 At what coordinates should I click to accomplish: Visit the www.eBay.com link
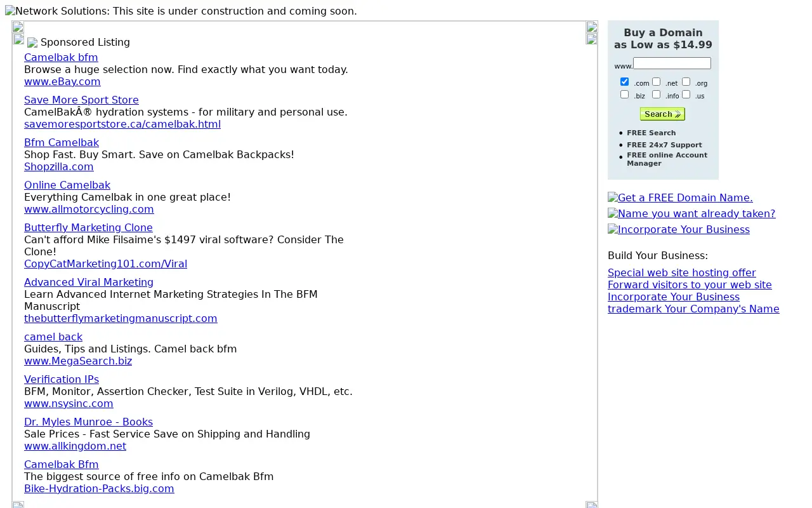pyautogui.click(x=62, y=82)
